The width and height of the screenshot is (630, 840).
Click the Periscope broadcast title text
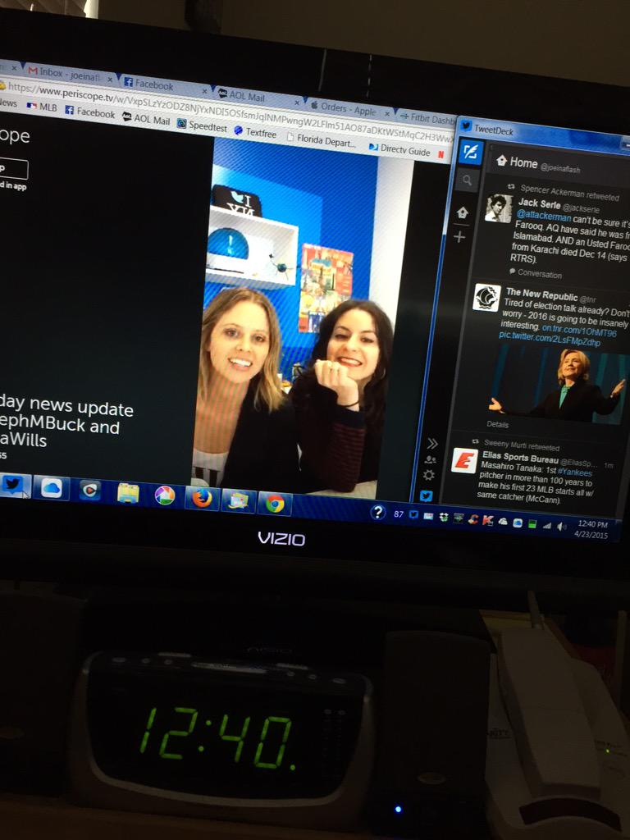pos(66,422)
